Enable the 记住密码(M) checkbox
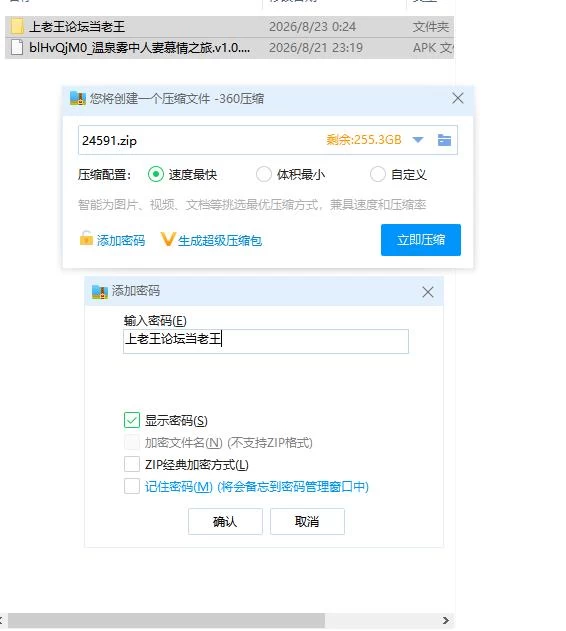This screenshot has width=566, height=631. click(132, 486)
